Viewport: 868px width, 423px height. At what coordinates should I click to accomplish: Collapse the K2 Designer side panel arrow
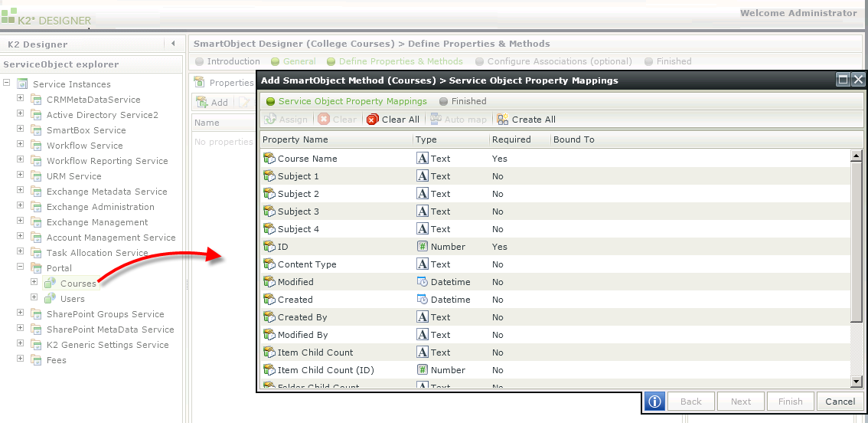(x=173, y=44)
